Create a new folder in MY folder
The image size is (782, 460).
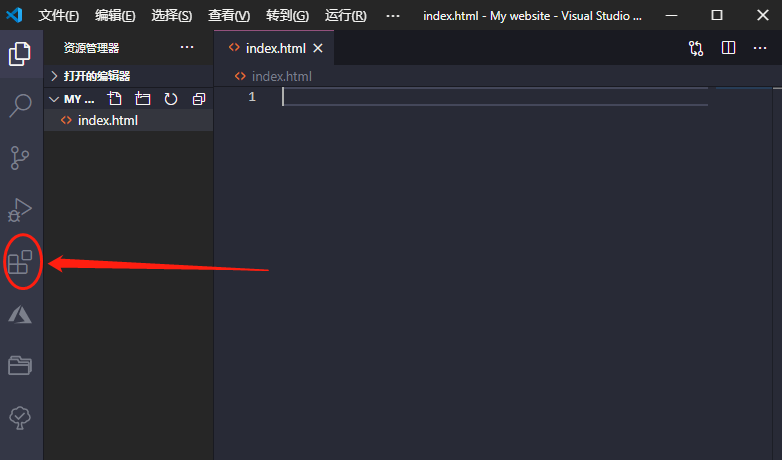point(143,99)
